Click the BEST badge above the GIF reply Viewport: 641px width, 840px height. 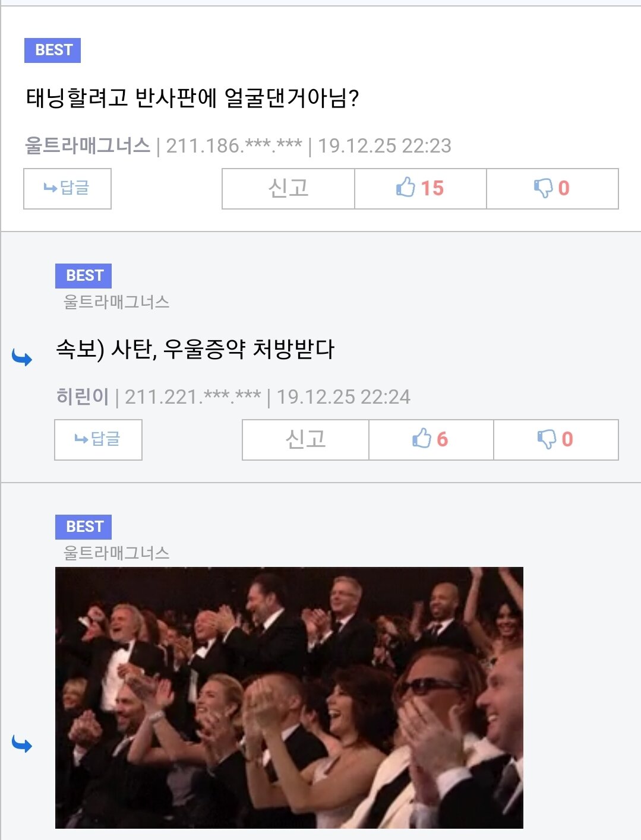coord(83,527)
